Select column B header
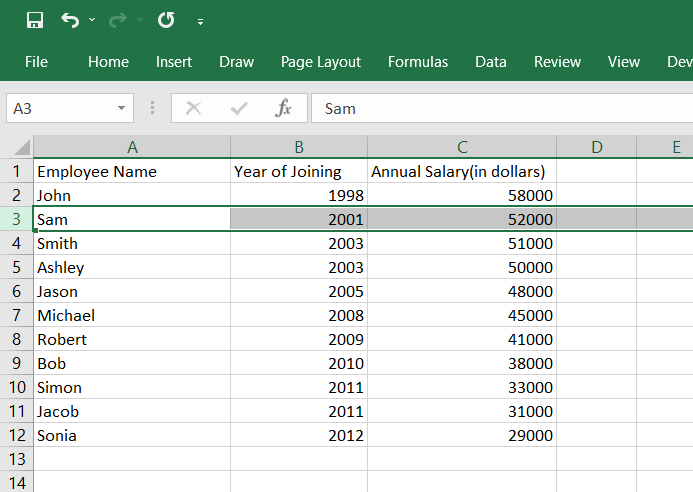The height and width of the screenshot is (492, 693). coord(299,148)
